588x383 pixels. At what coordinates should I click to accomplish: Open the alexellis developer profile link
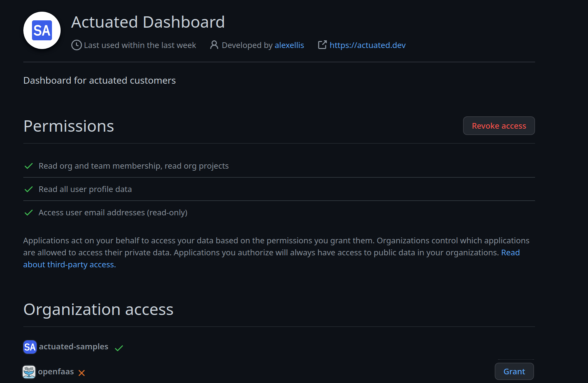pos(289,45)
